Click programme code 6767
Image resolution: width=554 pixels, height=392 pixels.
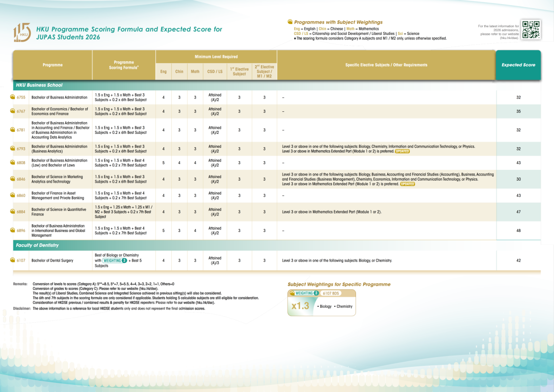[21, 111]
